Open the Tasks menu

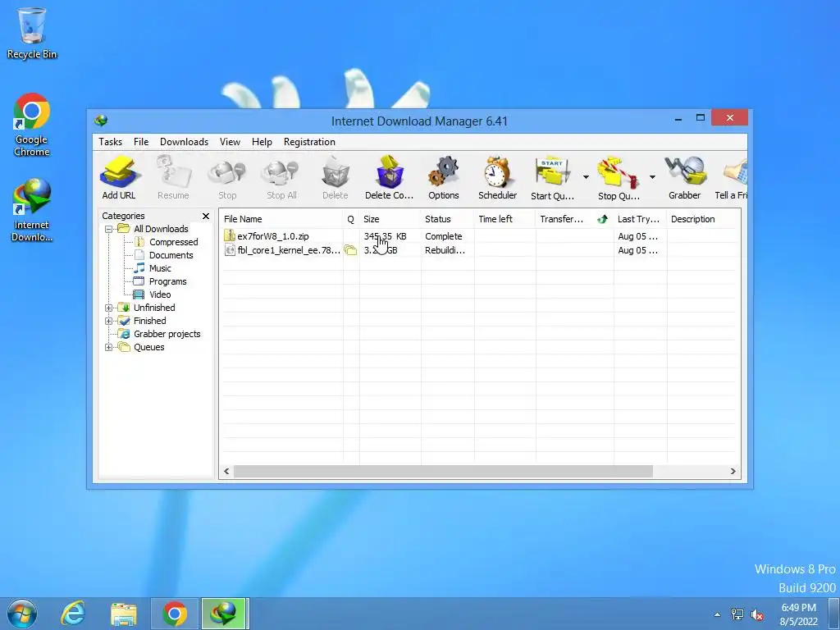click(x=111, y=142)
